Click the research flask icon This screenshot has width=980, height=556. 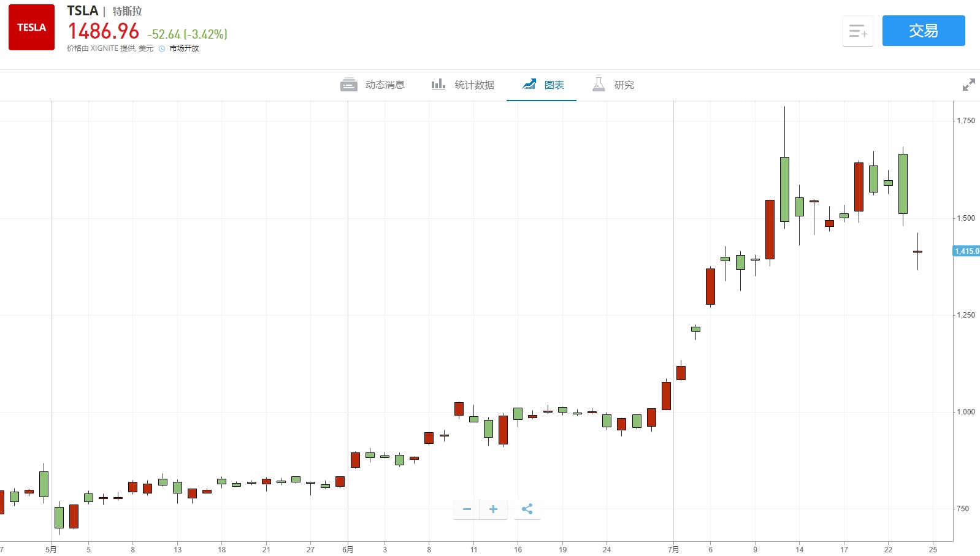coord(599,85)
